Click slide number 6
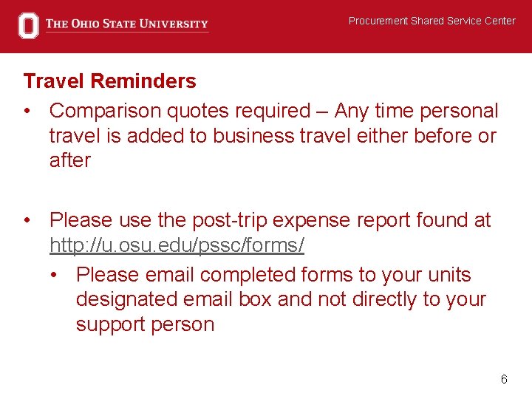This screenshot has width=532, height=399. [x=504, y=379]
